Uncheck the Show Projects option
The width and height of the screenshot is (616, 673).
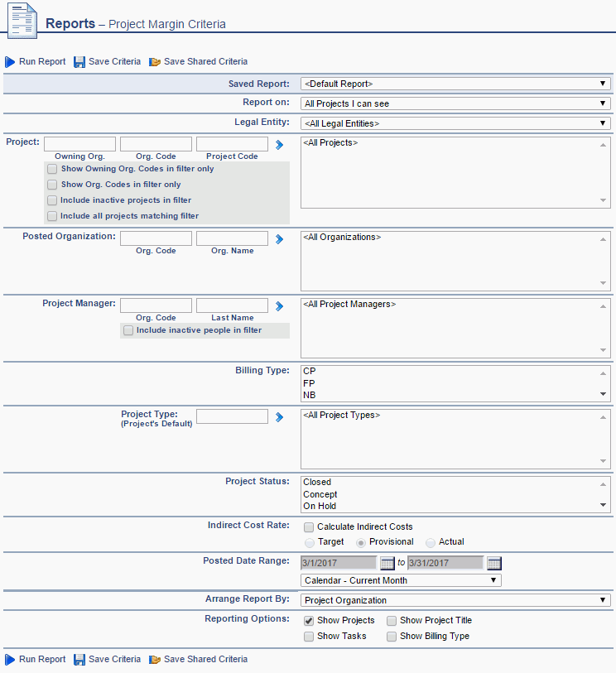[309, 621]
